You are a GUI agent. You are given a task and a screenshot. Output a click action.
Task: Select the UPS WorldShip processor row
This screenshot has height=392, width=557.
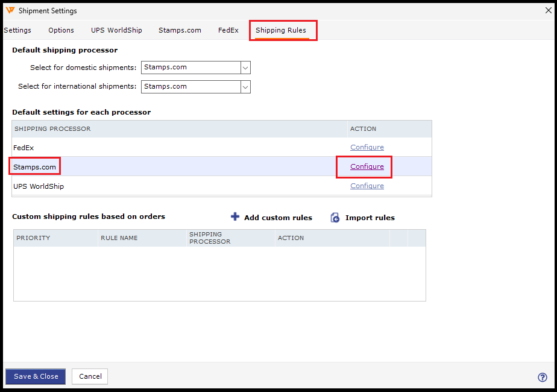(39, 186)
